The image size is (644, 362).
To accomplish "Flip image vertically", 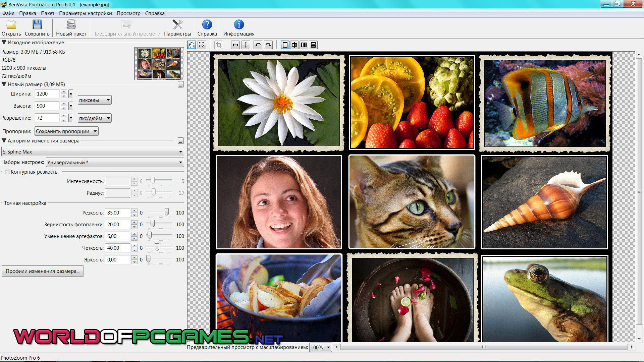I will click(246, 45).
